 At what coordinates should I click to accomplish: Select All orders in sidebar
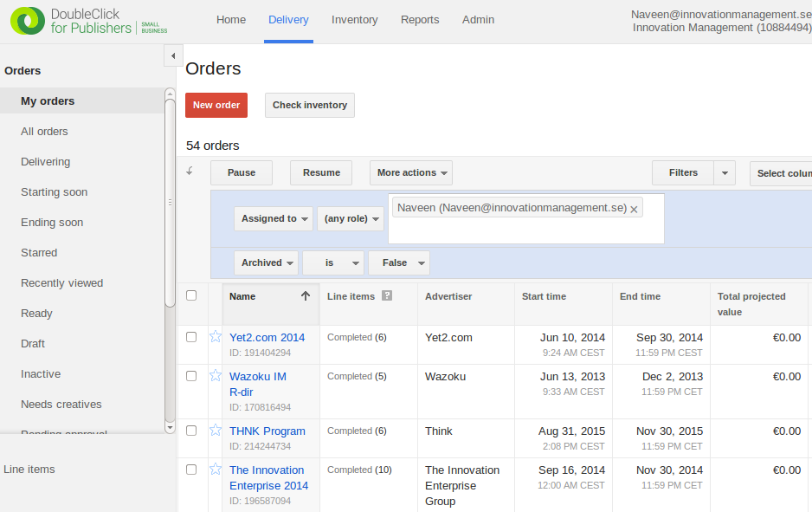coord(44,132)
